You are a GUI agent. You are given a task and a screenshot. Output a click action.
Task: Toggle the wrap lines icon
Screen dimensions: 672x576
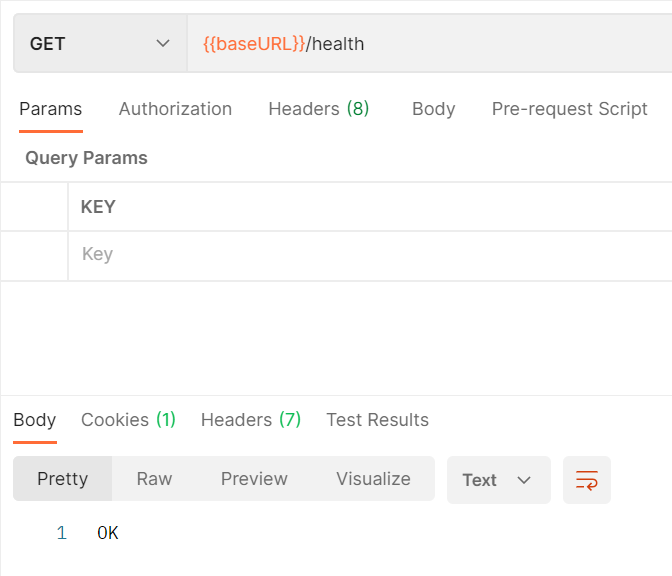coord(587,480)
